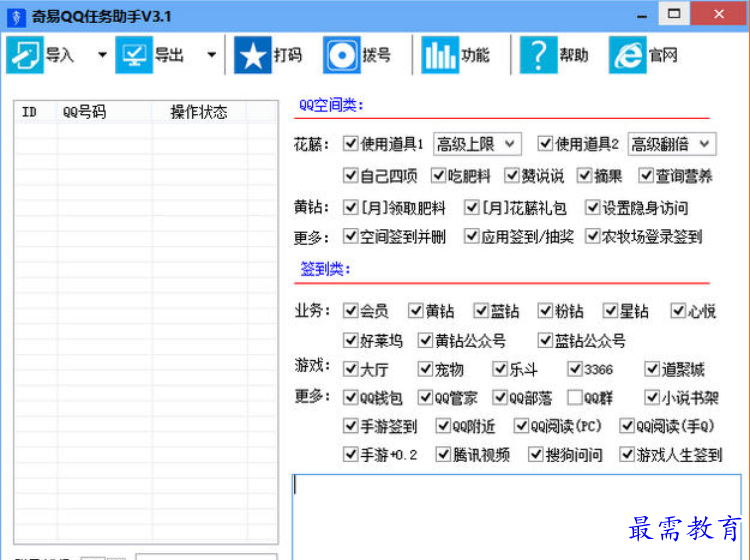
Task: Toggle the 大厅 game checkbox
Action: pyautogui.click(x=350, y=369)
